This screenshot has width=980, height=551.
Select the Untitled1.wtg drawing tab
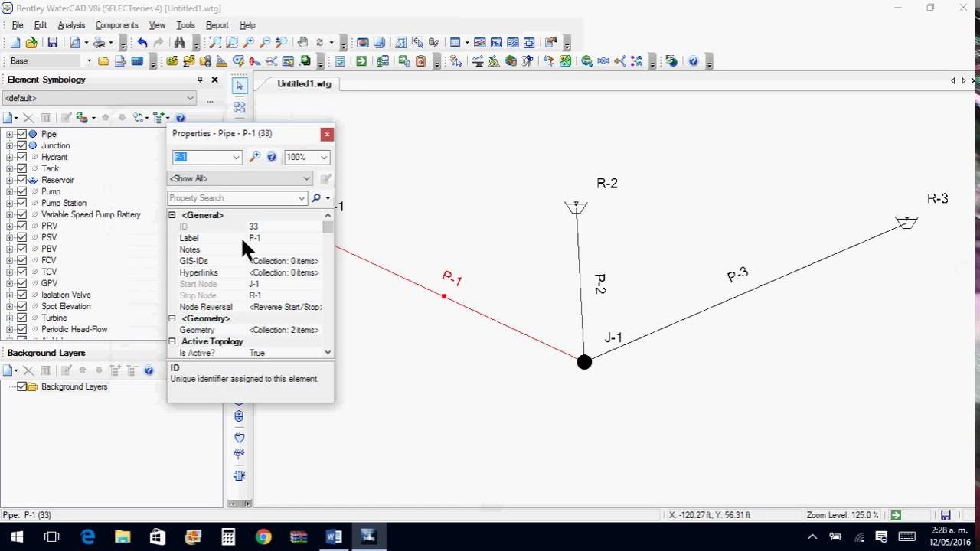coord(304,83)
